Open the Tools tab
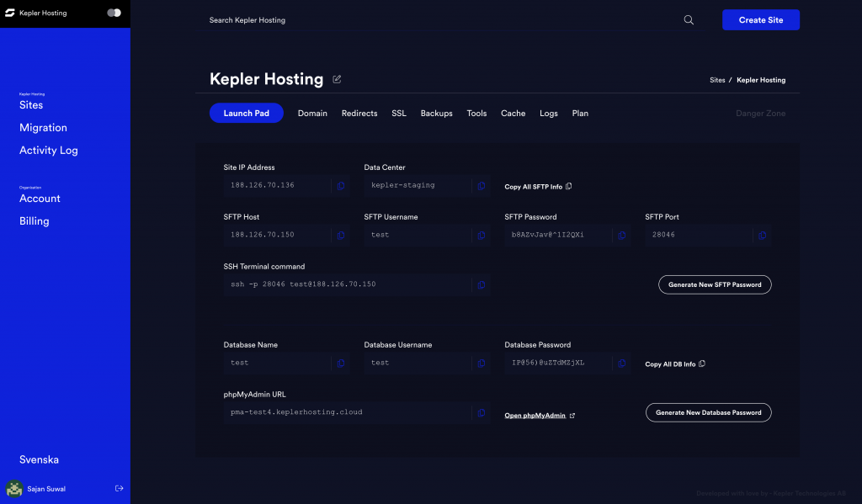This screenshot has height=504, width=862. 476,114
